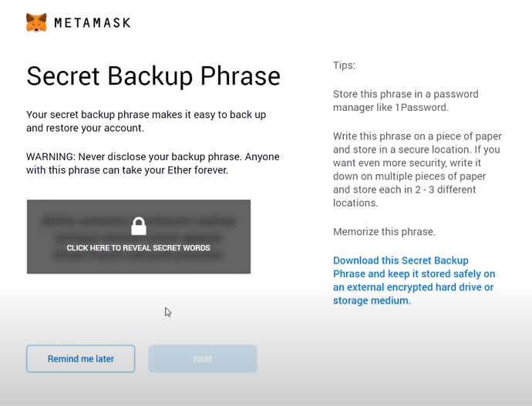Click the bottom blurred line of secret words
532x406 pixels.
click(139, 257)
